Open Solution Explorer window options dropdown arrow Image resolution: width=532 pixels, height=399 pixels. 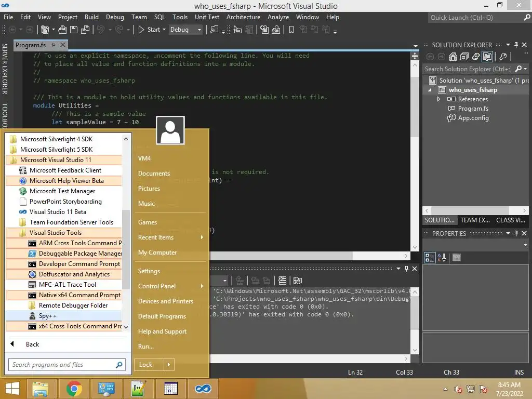(508, 45)
